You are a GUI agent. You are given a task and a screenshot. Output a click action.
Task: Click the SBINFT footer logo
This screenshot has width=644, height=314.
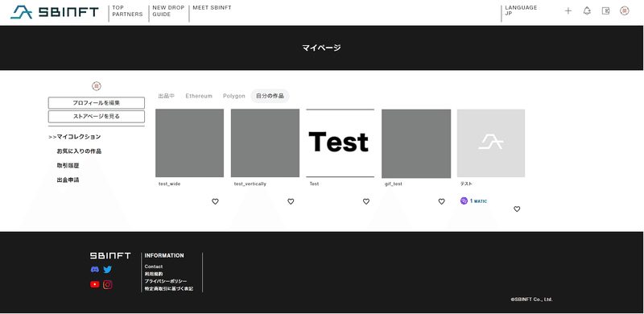click(x=110, y=256)
